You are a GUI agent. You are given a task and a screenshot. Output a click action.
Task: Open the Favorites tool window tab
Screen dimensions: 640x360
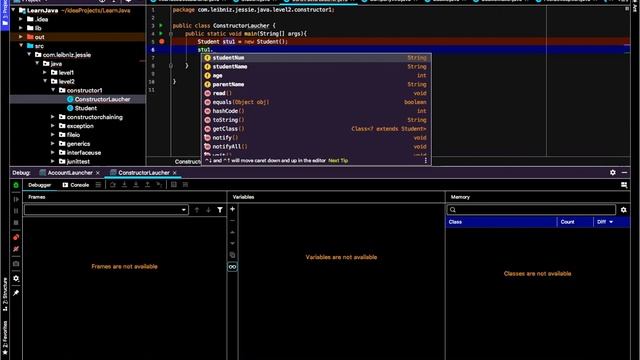[5, 338]
